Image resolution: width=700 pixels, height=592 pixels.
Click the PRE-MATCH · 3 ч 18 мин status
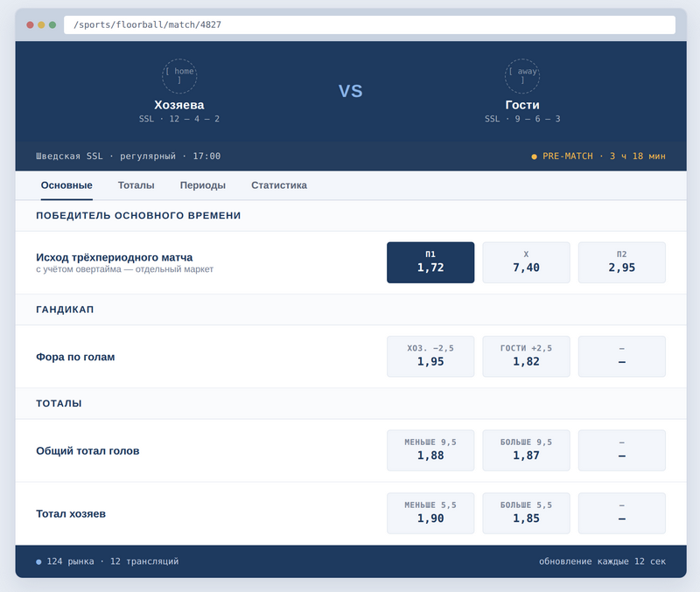tap(604, 157)
